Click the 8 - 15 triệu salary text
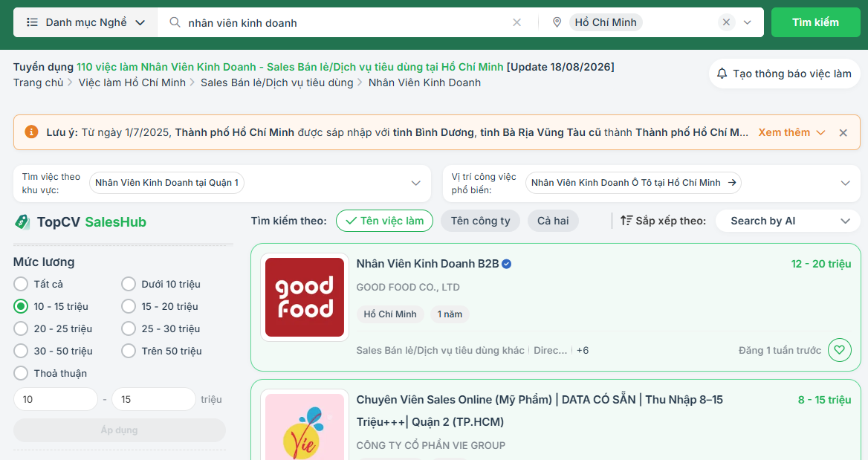 click(824, 400)
